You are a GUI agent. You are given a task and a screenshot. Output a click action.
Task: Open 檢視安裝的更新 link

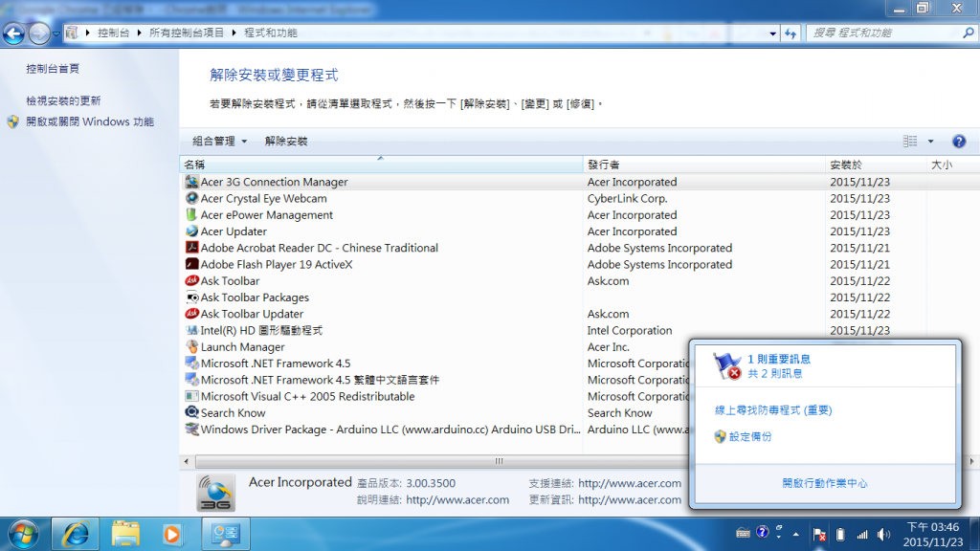(63, 100)
